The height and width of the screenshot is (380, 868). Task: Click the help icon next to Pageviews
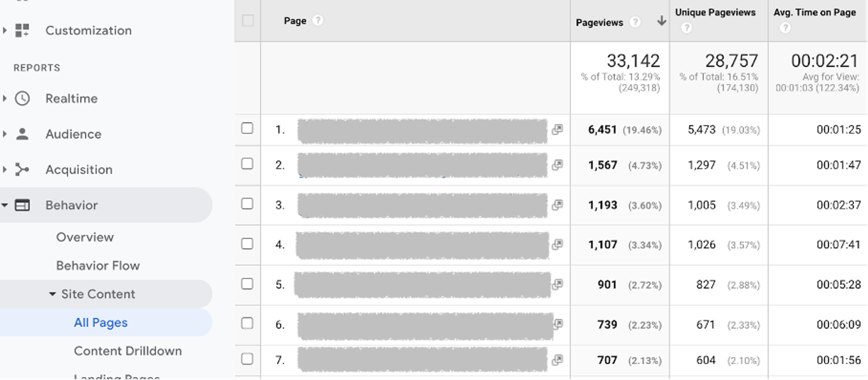pos(635,23)
